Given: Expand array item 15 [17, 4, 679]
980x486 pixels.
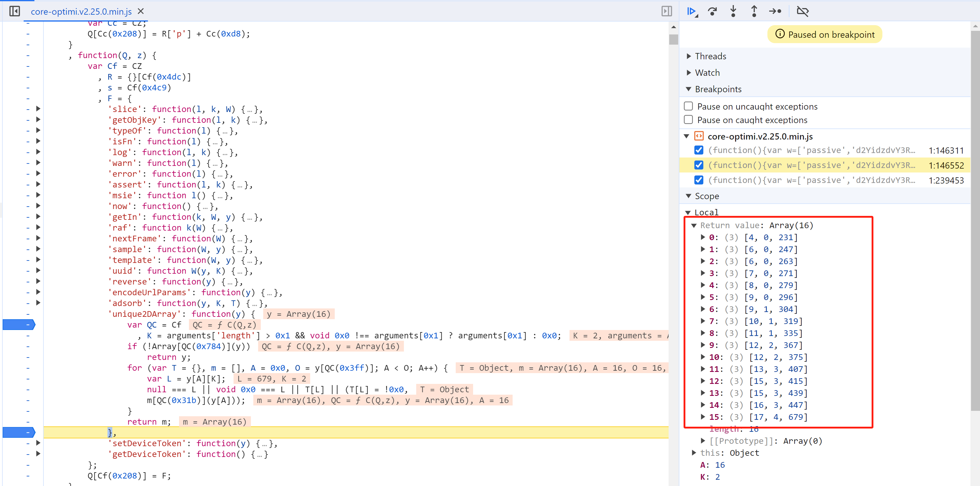Looking at the screenshot, I should pos(703,417).
